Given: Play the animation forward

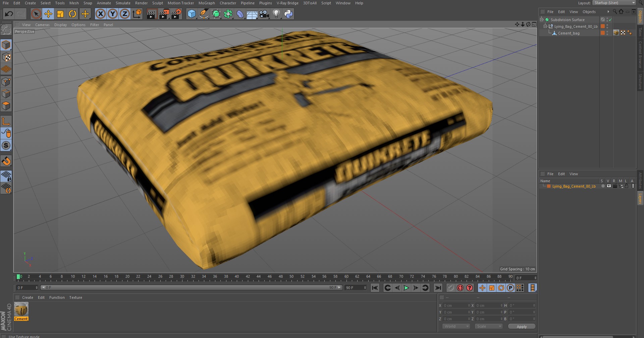Looking at the screenshot, I should pyautogui.click(x=406, y=288).
